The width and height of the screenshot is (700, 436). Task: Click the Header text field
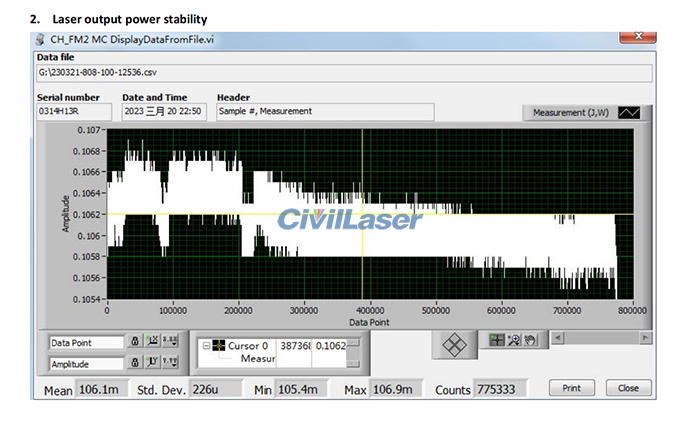[325, 112]
